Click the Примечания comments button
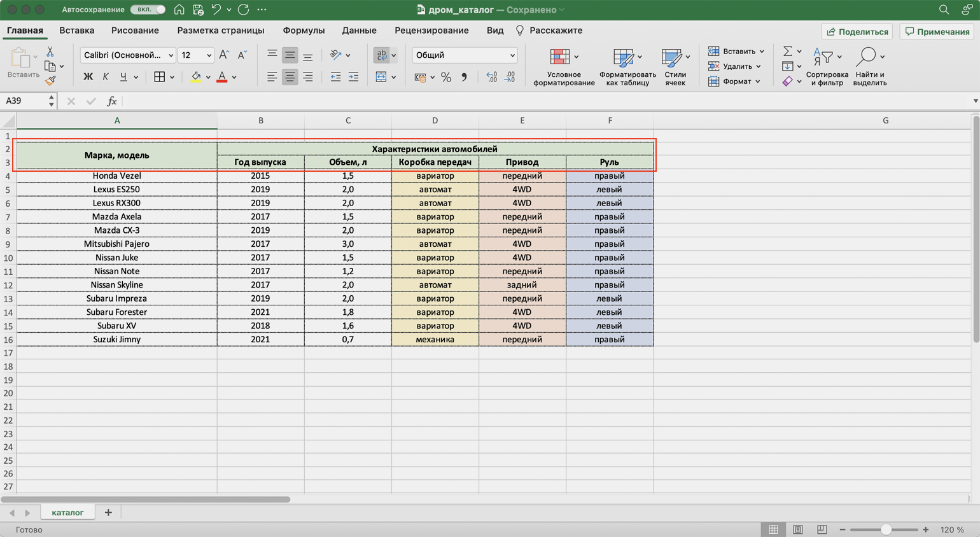The image size is (980, 537). coord(937,31)
